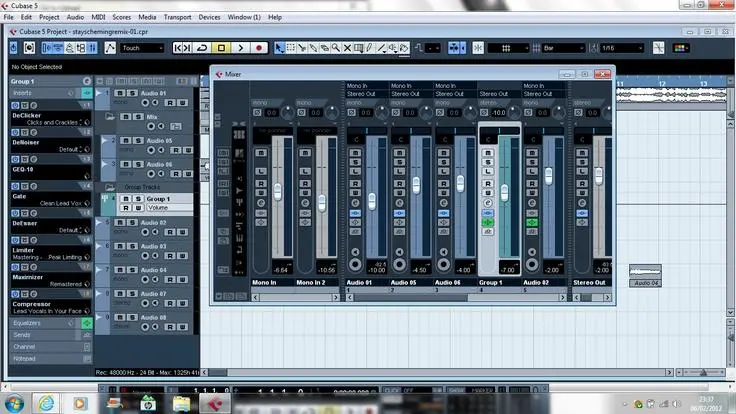Image resolution: width=736 pixels, height=414 pixels.
Task: Enable Read automation on Audio 06 mixer channel
Action: [444, 184]
